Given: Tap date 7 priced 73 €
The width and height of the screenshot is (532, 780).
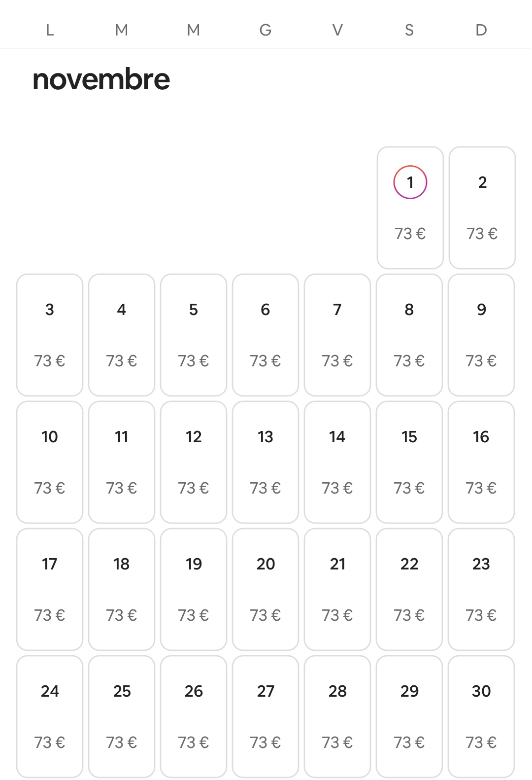Looking at the screenshot, I should (337, 335).
